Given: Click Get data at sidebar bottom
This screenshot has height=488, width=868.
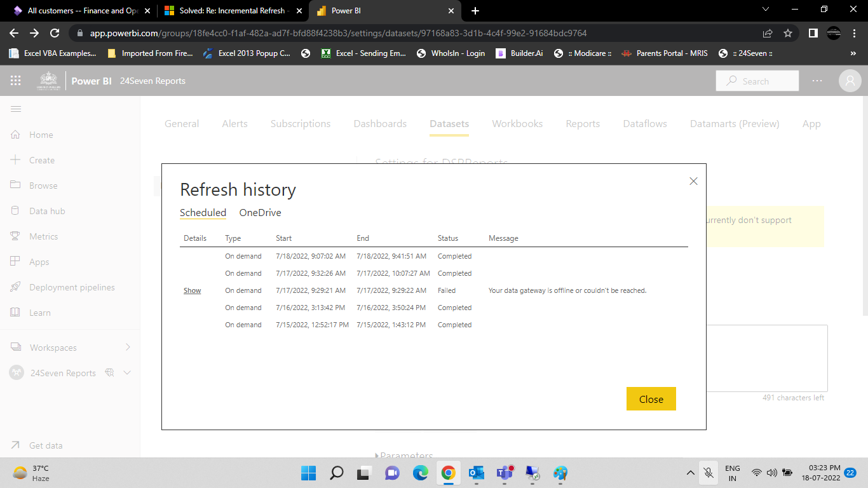Looking at the screenshot, I should point(46,445).
